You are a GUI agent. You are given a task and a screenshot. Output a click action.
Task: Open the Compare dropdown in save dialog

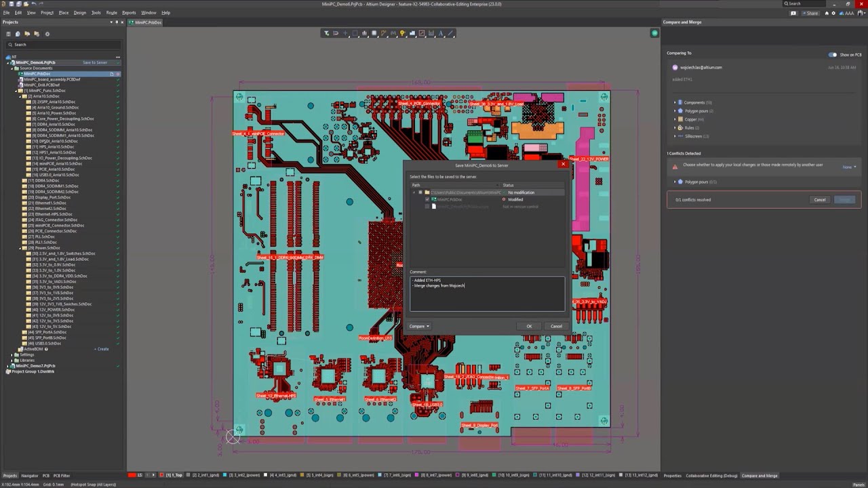pos(419,326)
